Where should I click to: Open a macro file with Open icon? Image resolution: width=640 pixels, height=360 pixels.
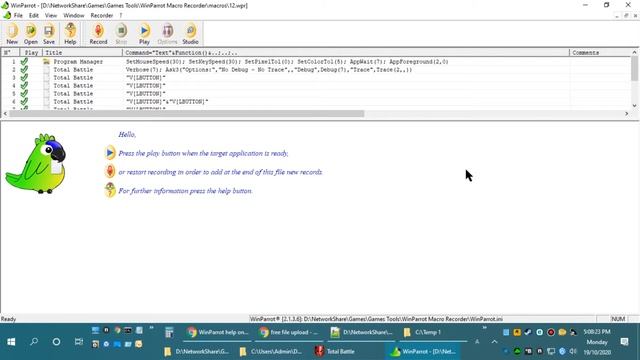pos(31,34)
